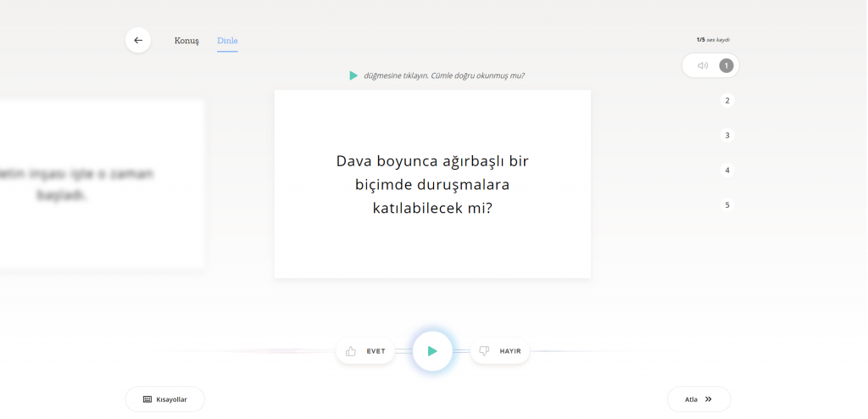This screenshot has width=868, height=419.
Task: Click the '1/5 ses kaydı' counter
Action: click(x=713, y=40)
